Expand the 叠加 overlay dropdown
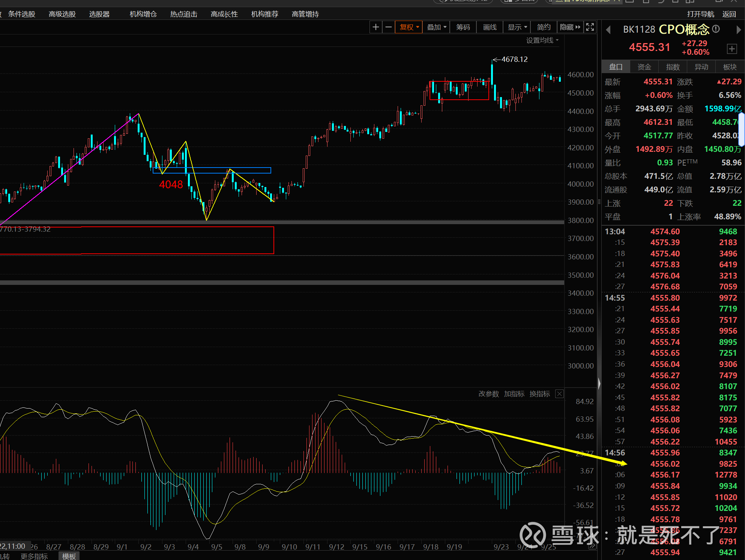Image resolution: width=745 pixels, height=560 pixels. (437, 27)
